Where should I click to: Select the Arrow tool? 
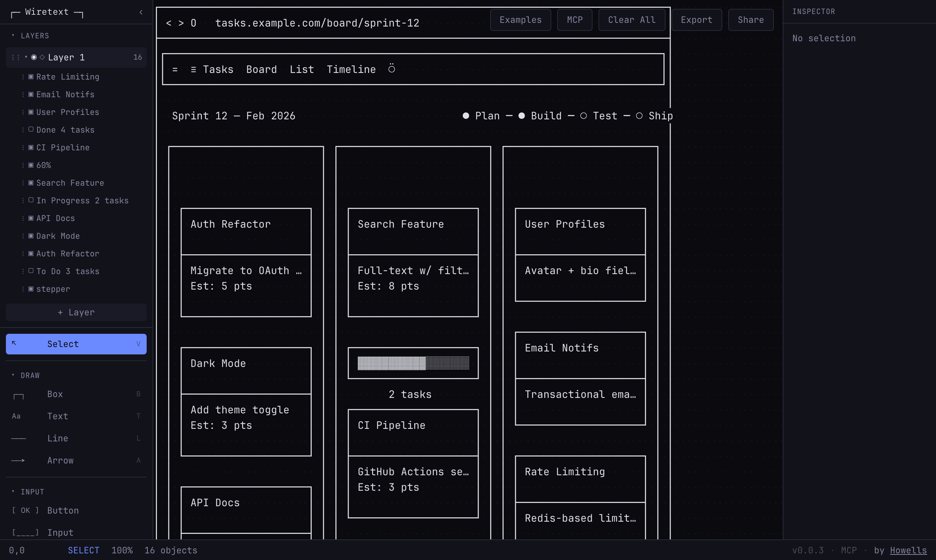60,461
